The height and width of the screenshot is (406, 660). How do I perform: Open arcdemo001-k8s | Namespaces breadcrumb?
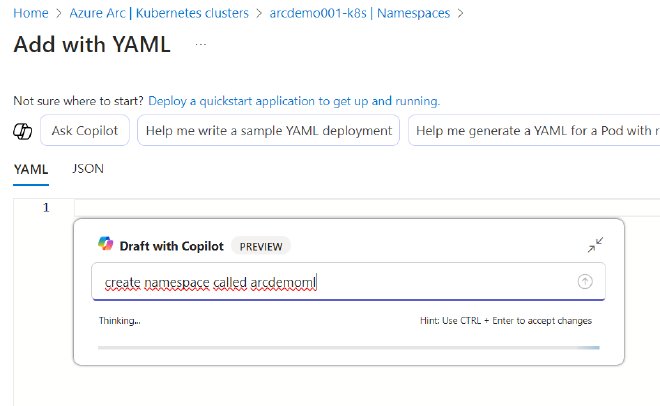360,13
